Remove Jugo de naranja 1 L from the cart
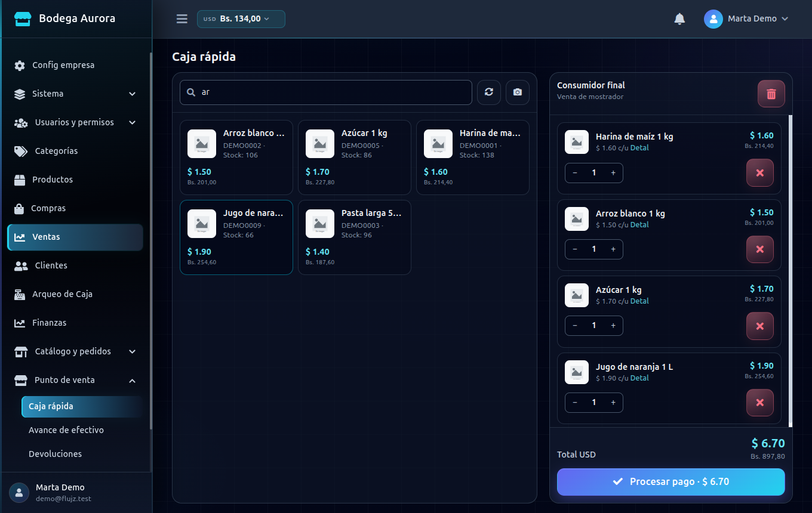Screen dimensions: 812x513 (760, 403)
